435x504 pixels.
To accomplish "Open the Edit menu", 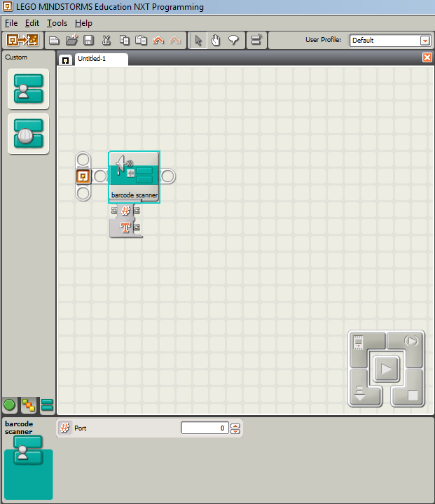I will click(32, 23).
